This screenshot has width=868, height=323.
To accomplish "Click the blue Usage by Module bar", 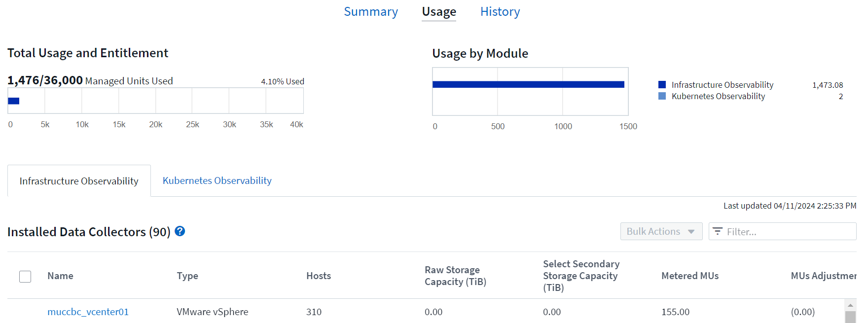I will tap(528, 84).
